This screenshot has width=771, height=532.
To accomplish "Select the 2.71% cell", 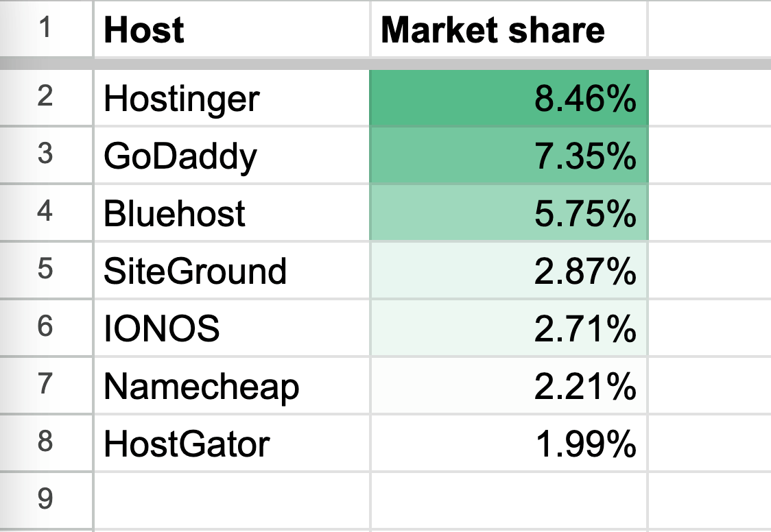I will (508, 328).
